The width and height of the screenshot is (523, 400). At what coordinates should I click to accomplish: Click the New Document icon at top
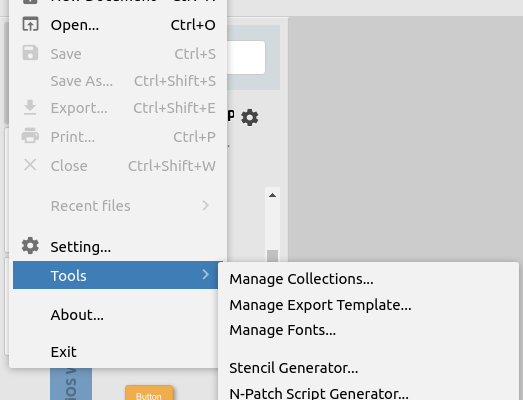click(x=30, y=2)
